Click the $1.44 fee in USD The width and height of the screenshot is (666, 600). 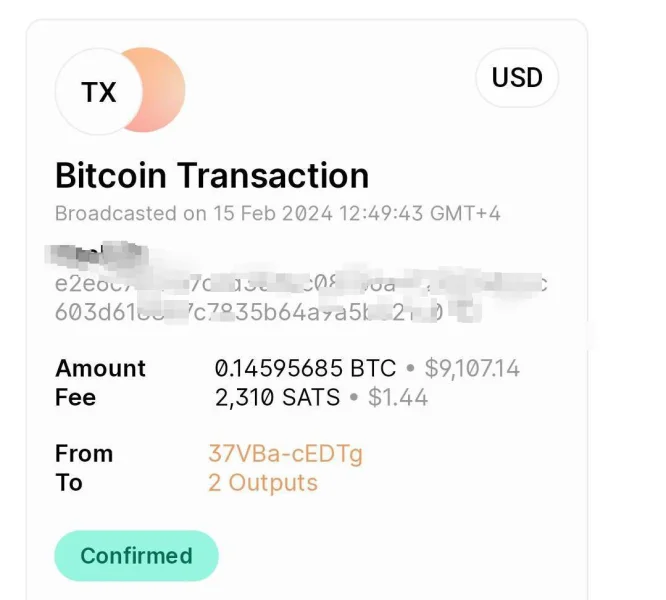tap(398, 397)
